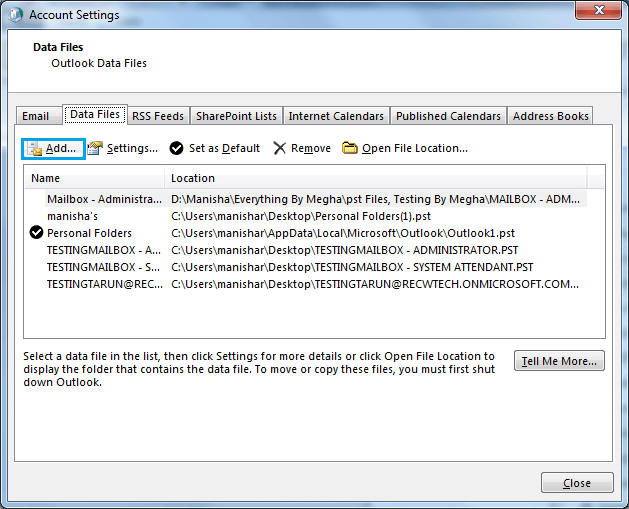Screen dimensions: 629x509
Task: Click the Settings... label text
Action: click(x=132, y=148)
